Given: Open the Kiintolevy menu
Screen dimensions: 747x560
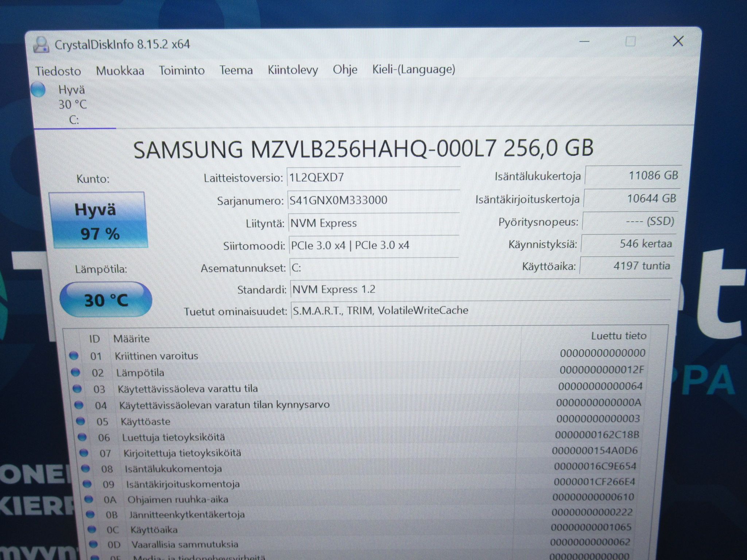Looking at the screenshot, I should (293, 69).
